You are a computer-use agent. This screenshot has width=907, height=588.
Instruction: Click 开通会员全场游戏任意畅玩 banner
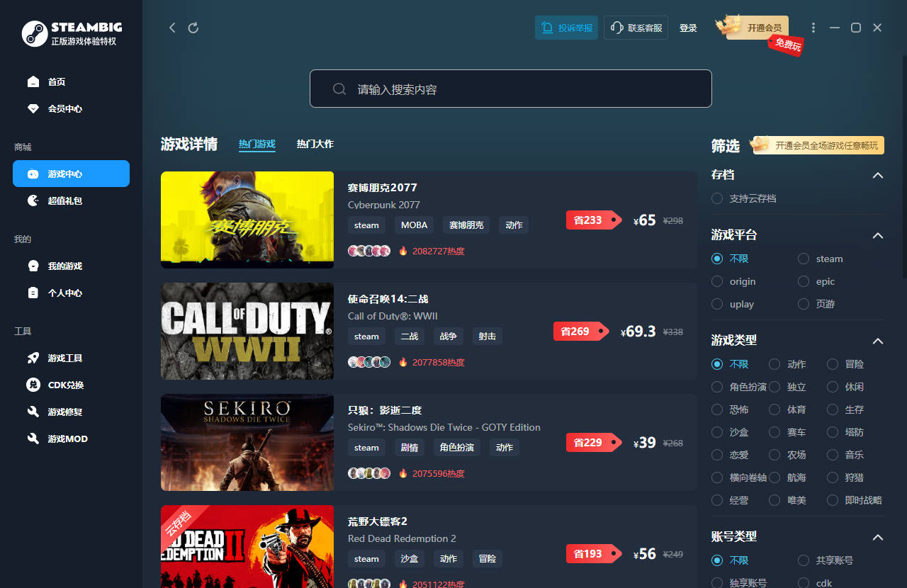coord(818,145)
